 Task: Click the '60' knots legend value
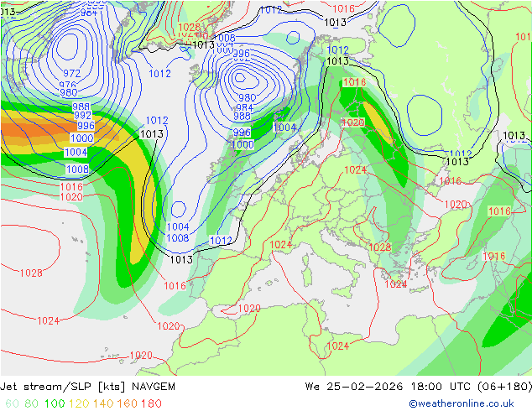tap(13, 403)
